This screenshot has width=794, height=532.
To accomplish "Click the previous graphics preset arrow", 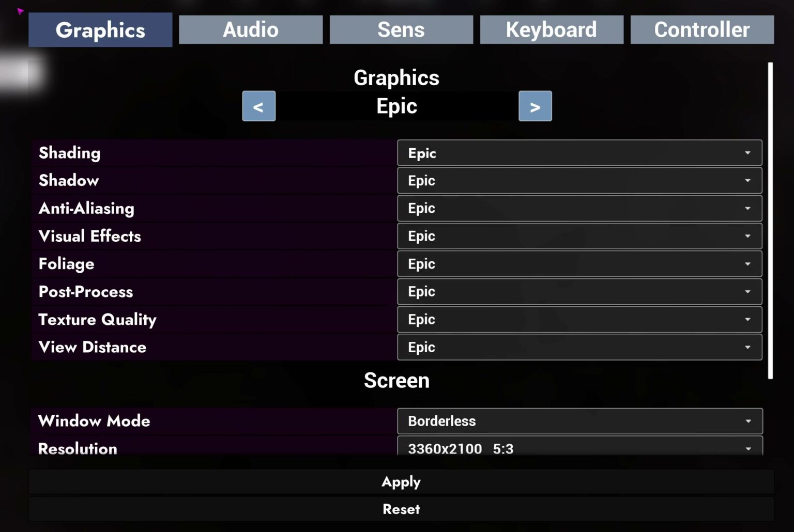I will [258, 106].
